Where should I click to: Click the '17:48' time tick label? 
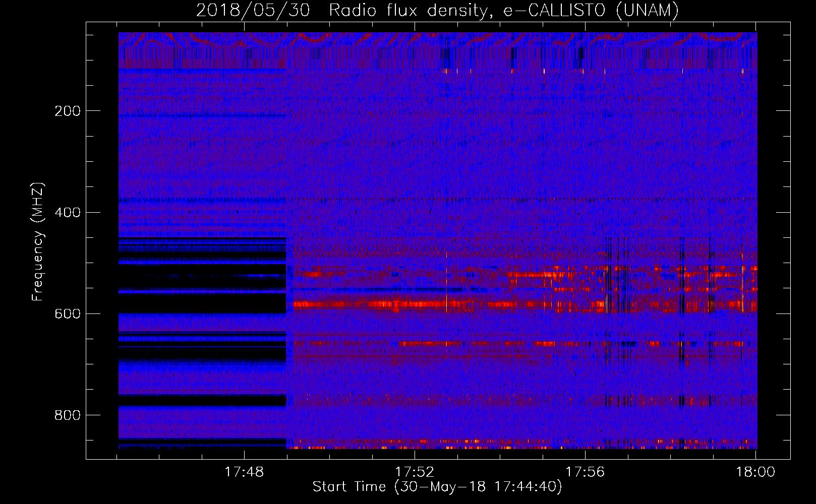click(x=244, y=472)
